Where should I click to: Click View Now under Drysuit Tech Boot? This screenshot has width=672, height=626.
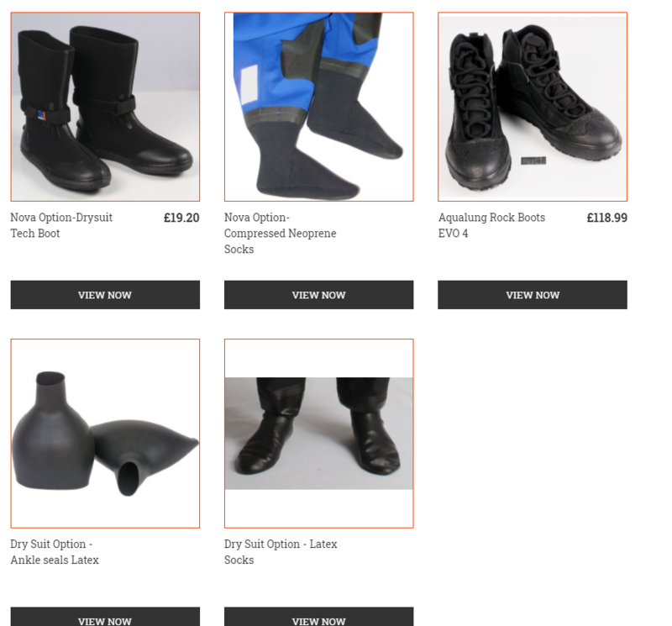point(105,295)
